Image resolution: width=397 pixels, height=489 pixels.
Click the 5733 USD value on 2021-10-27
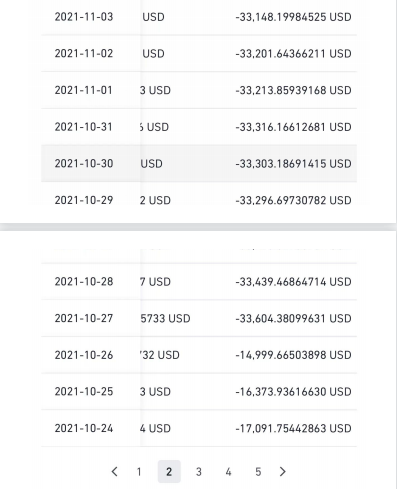[165, 318]
